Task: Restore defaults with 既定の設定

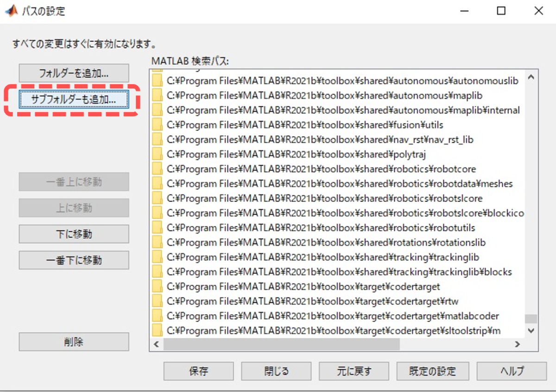Action: (432, 371)
